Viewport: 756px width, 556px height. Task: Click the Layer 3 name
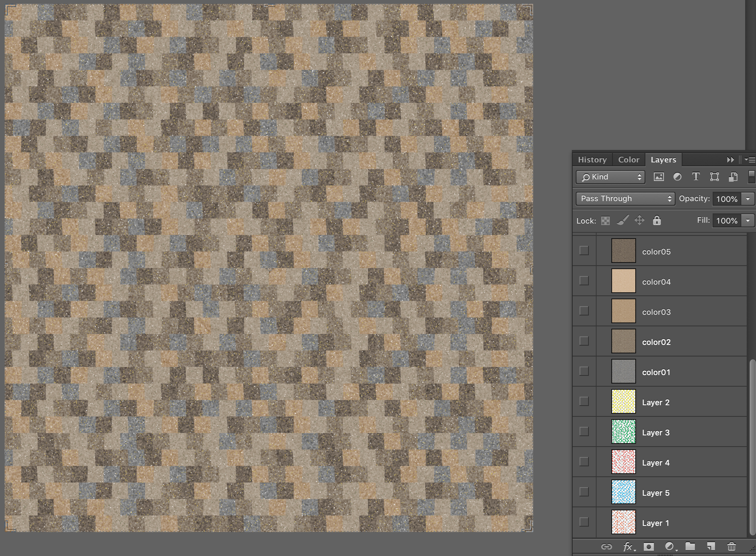coord(656,433)
